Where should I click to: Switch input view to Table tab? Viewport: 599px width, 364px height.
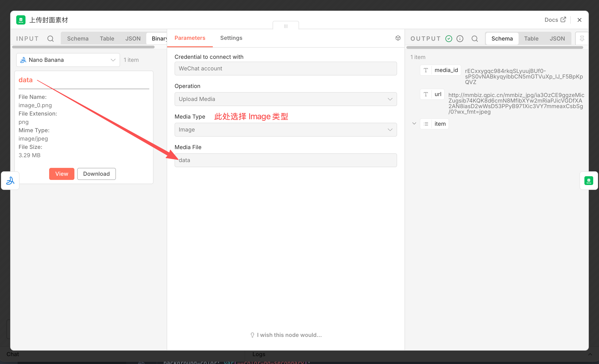(x=107, y=39)
